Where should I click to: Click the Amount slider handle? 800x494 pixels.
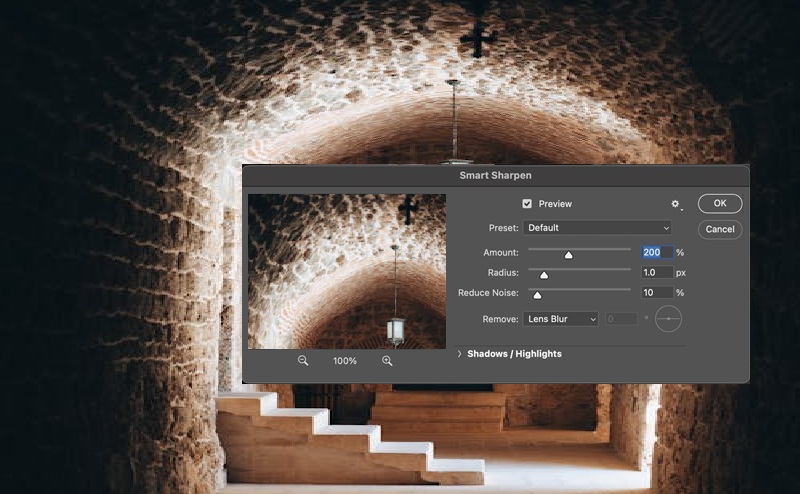(568, 255)
